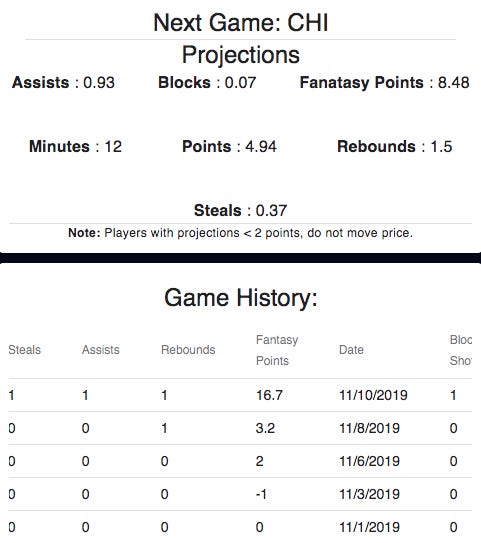481x543 pixels.
Task: Click the Fanatasy Points 8.48 projection
Action: 384,82
